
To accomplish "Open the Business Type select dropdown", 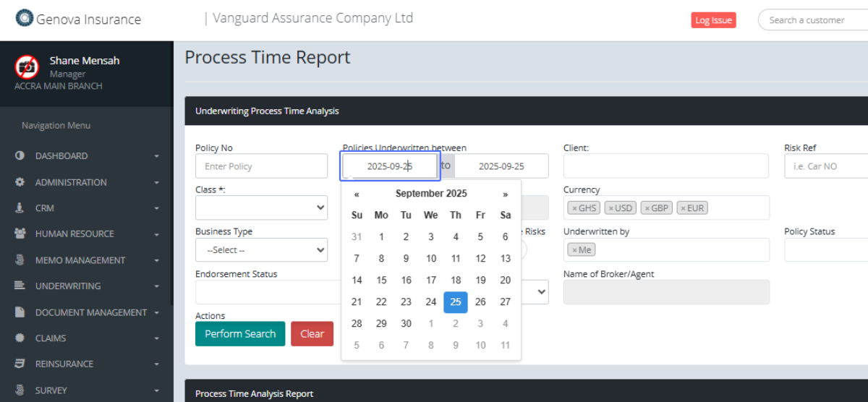I will coord(261,250).
